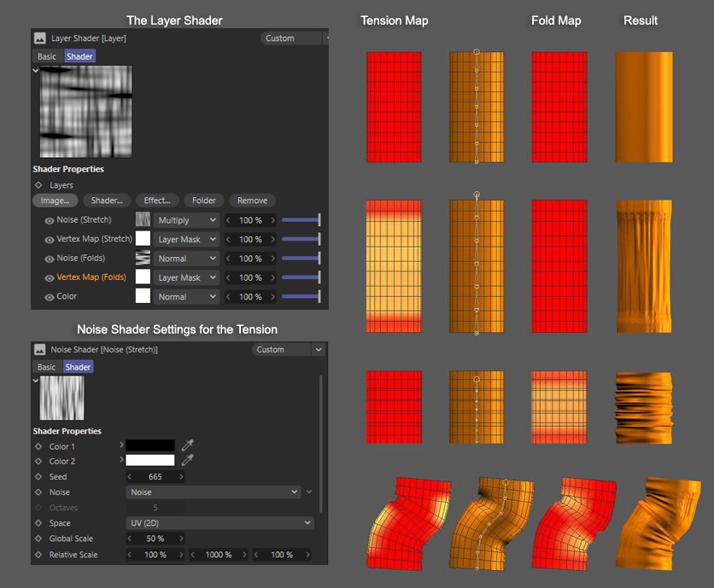
Task: Hide the Color layer via eye icon
Action: click(x=49, y=297)
